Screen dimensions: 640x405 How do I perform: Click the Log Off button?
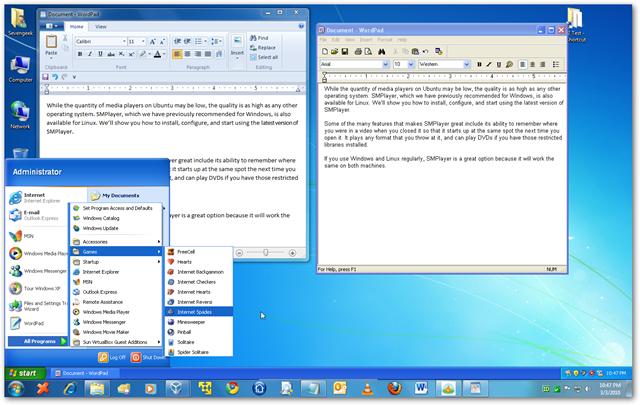(x=111, y=356)
